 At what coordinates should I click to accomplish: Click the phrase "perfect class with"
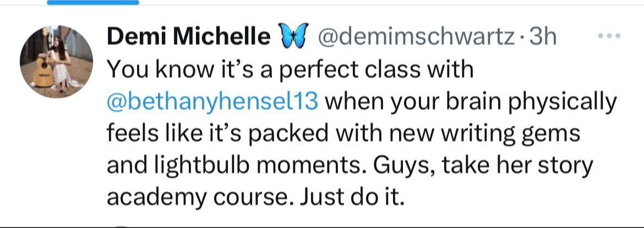[379, 70]
